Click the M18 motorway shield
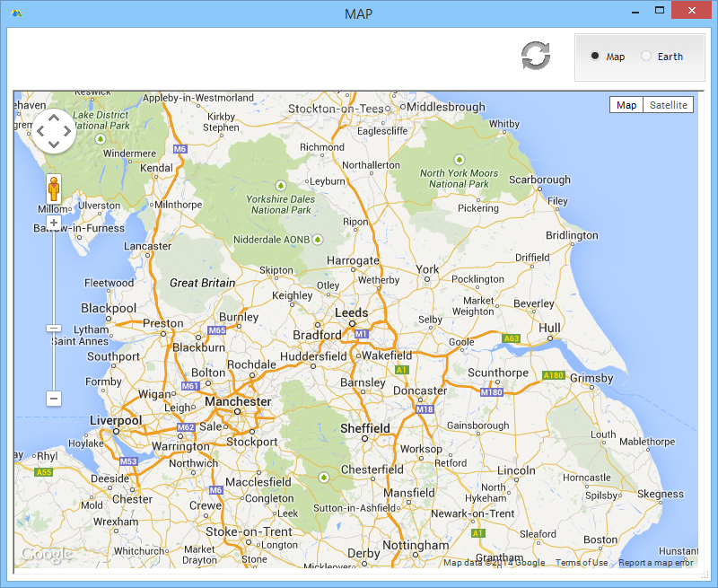718x588 pixels. click(x=425, y=409)
